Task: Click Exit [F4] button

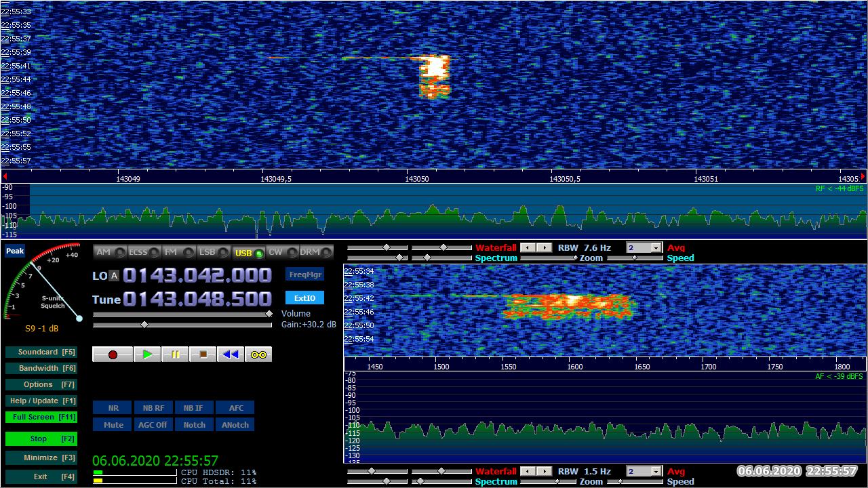Action: (x=41, y=477)
